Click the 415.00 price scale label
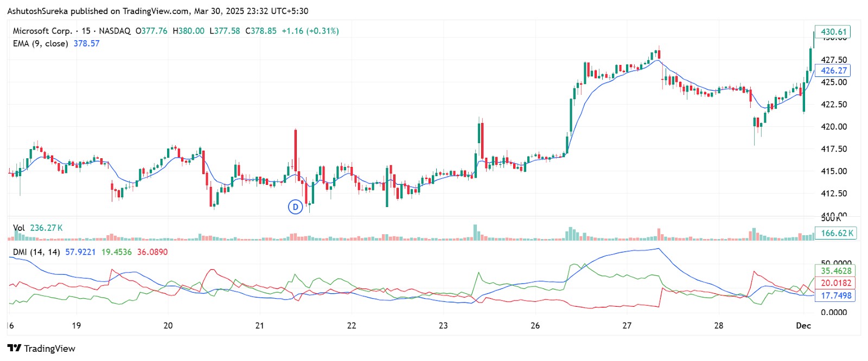The width and height of the screenshot is (868, 361). click(x=834, y=171)
